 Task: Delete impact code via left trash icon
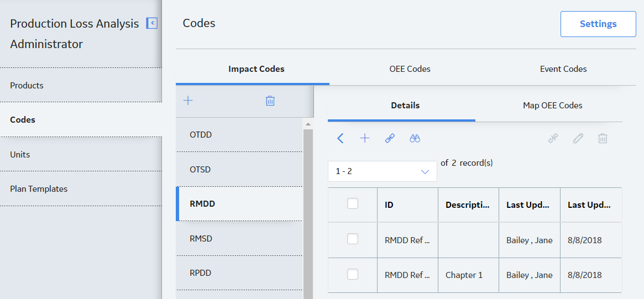coord(270,101)
